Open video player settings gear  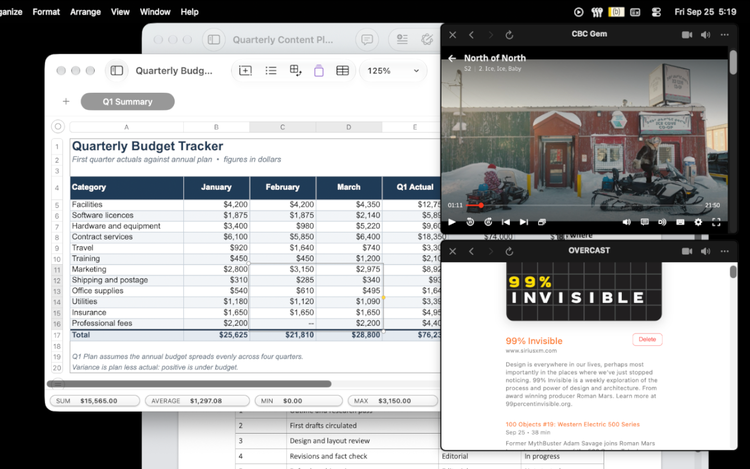pyautogui.click(x=698, y=222)
